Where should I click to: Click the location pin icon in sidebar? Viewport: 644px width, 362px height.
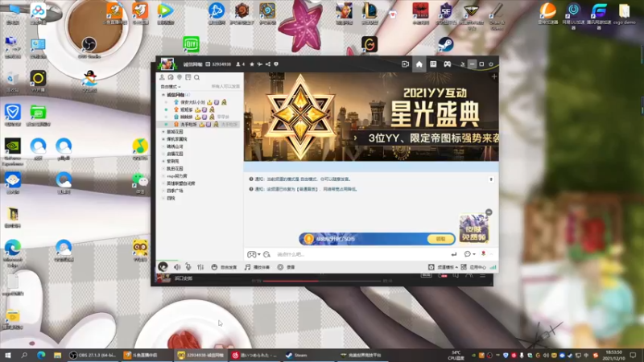point(180,77)
